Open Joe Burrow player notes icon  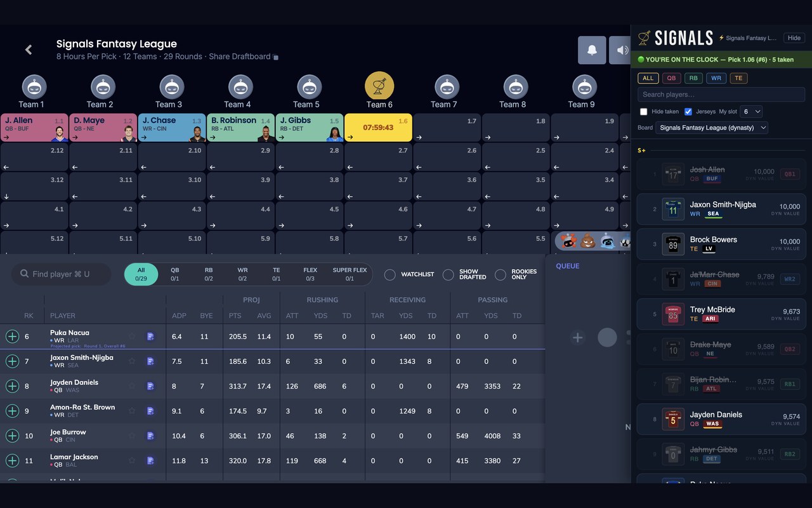[150, 436]
